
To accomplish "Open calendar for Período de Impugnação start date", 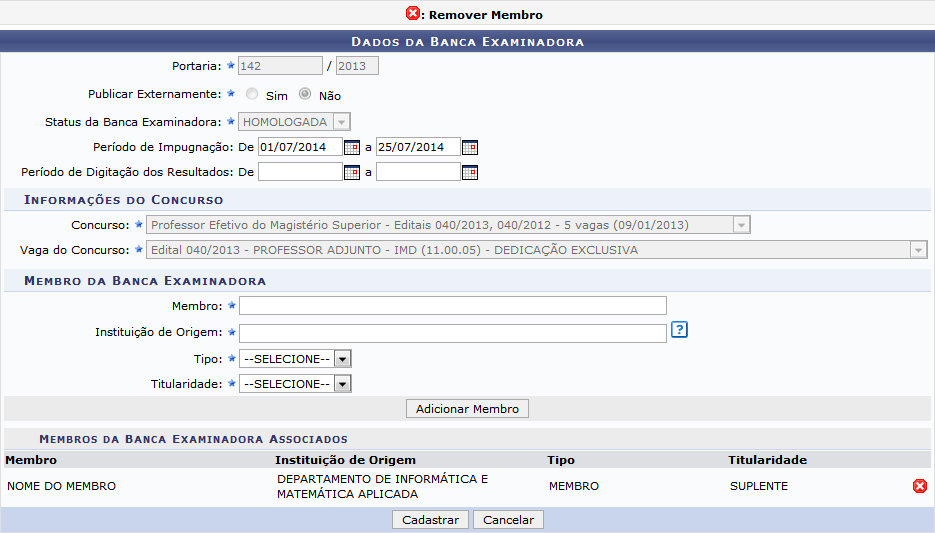I will coord(351,148).
